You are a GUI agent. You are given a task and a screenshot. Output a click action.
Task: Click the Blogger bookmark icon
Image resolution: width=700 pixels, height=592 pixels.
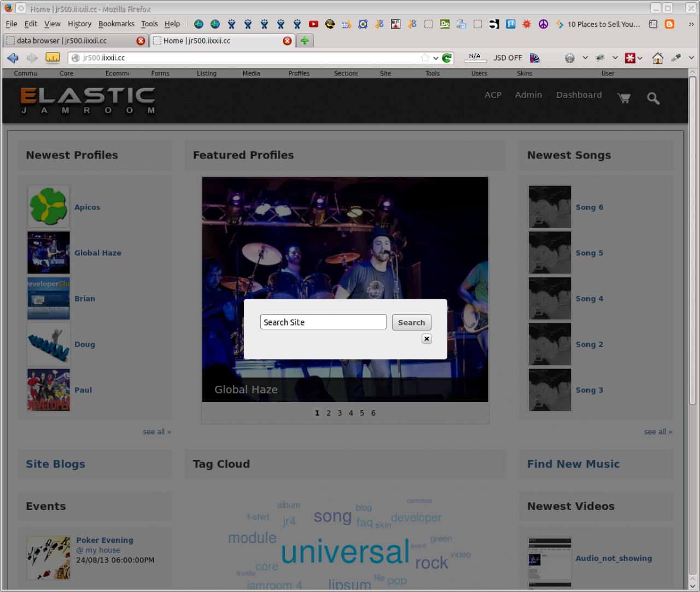point(669,24)
